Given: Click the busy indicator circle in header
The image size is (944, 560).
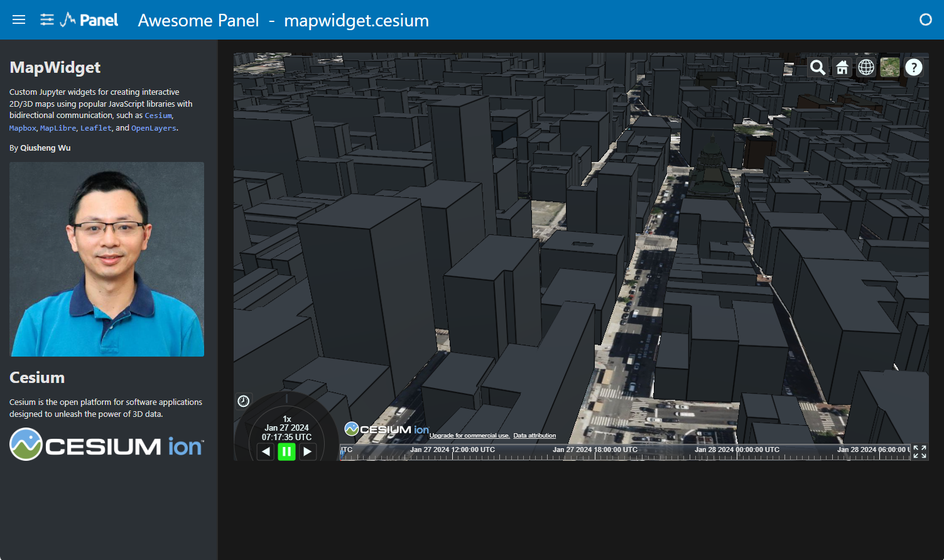Looking at the screenshot, I should point(925,19).
